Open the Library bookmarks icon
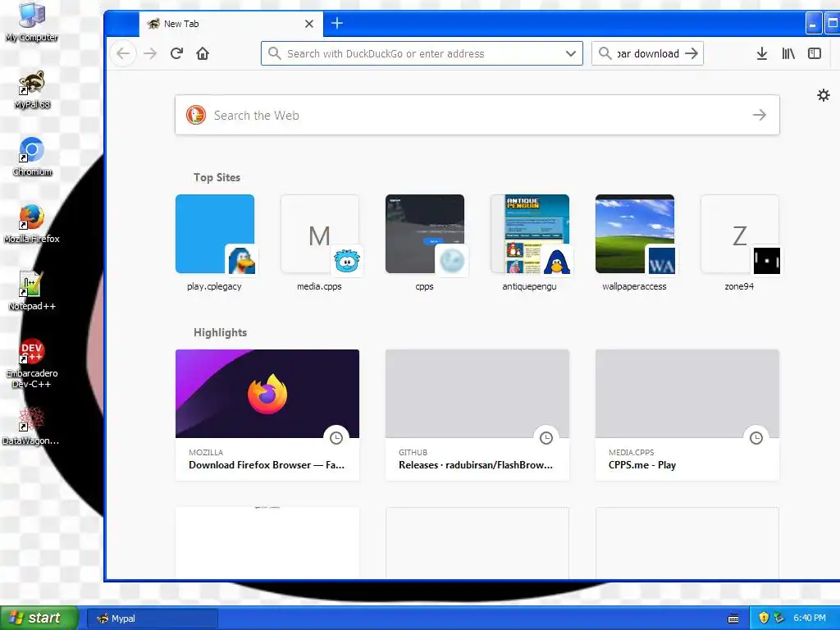The image size is (840, 630). 788,53
